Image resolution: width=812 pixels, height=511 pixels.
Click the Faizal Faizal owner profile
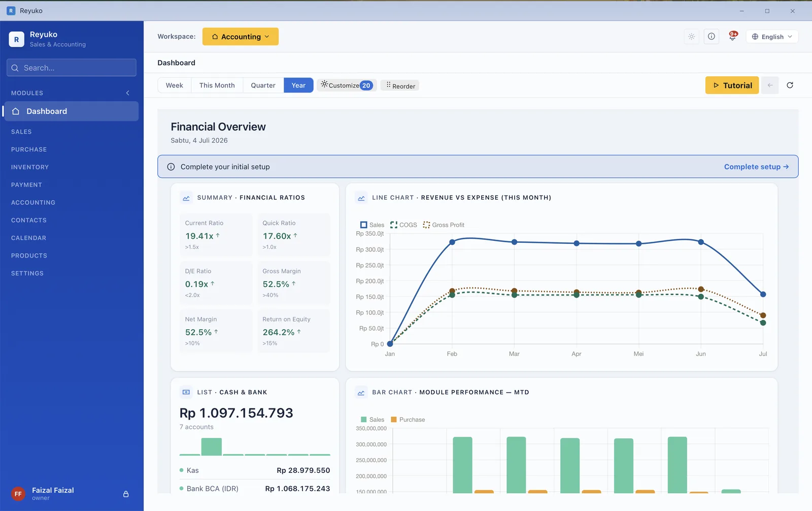click(x=53, y=493)
